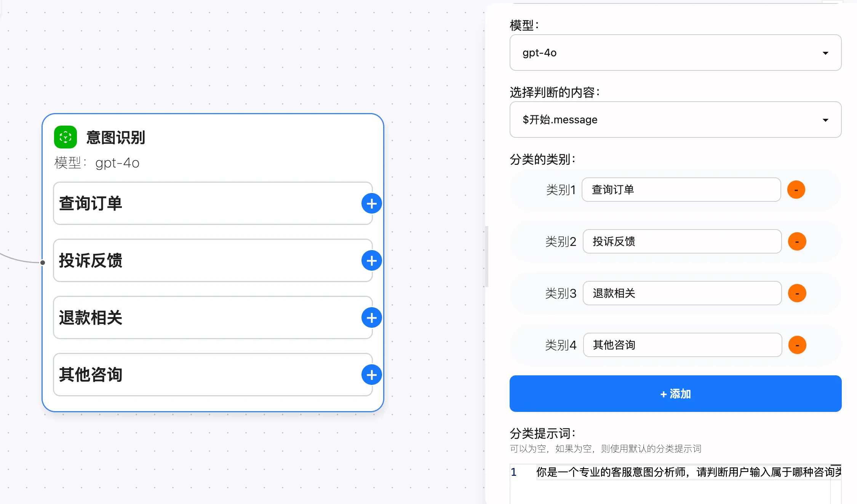Screen dimensions: 857x504
Task: Click the plus connector on 其他咨询 branch
Action: tap(372, 375)
